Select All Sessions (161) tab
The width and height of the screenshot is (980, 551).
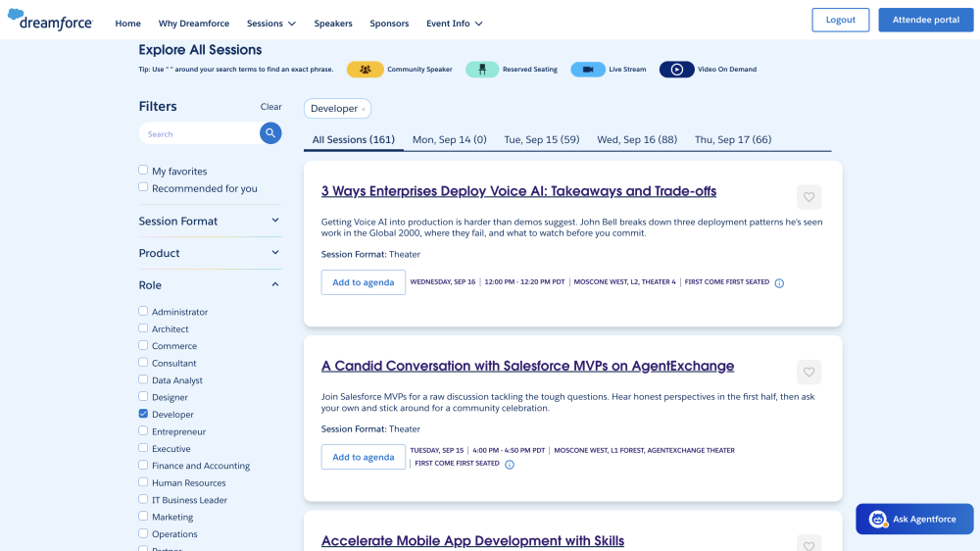pyautogui.click(x=353, y=139)
